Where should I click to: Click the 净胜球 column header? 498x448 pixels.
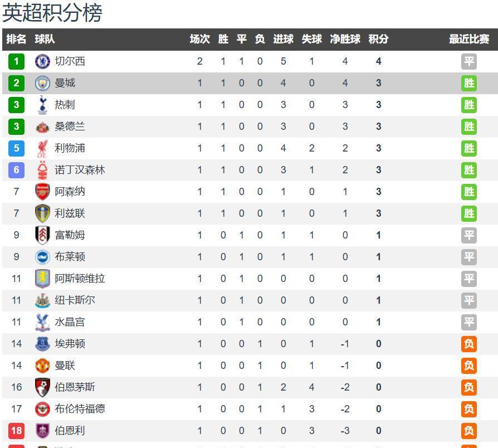pyautogui.click(x=345, y=39)
